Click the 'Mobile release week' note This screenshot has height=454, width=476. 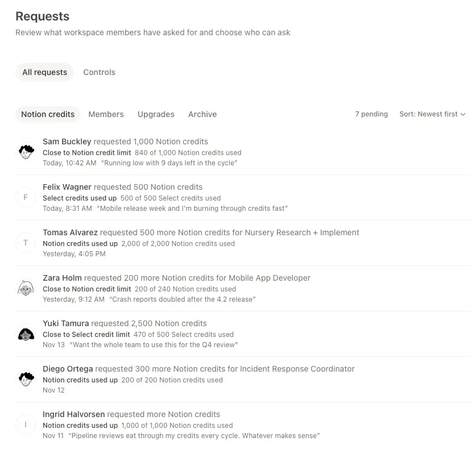192,209
